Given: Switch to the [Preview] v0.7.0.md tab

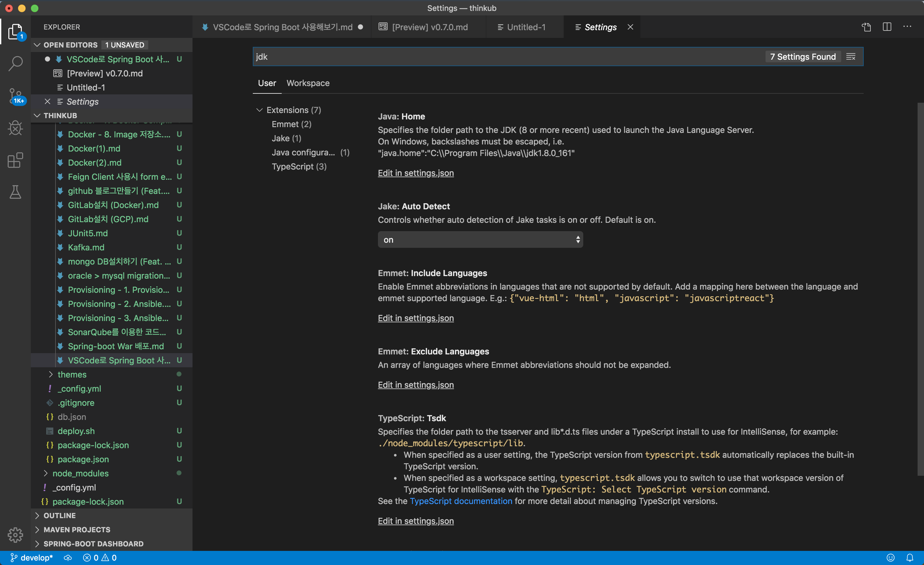Looking at the screenshot, I should tap(429, 27).
